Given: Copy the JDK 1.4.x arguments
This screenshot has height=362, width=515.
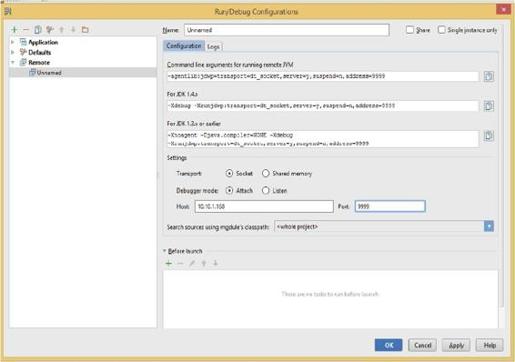Looking at the screenshot, I should pos(489,106).
